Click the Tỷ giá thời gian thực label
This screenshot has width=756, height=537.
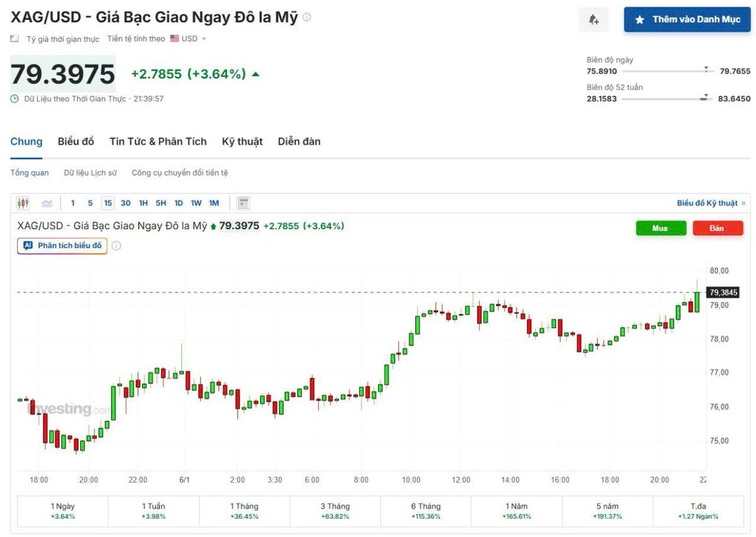[x=63, y=39]
